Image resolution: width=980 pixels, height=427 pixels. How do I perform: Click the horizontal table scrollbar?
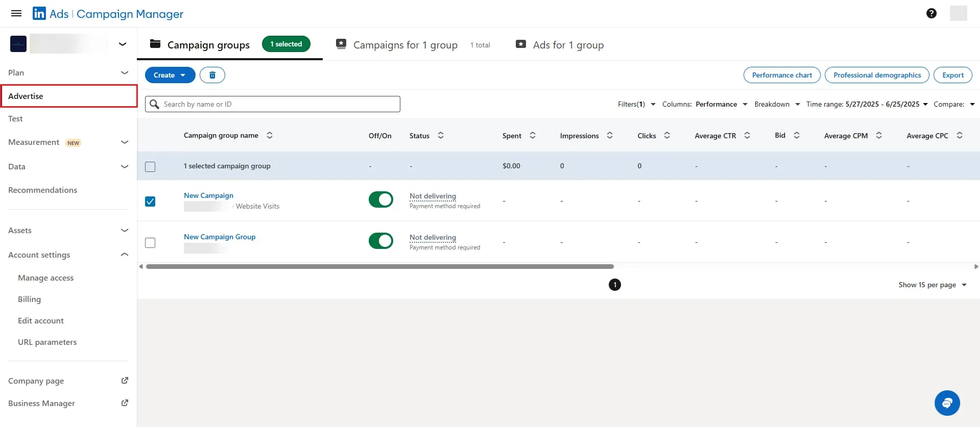379,266
